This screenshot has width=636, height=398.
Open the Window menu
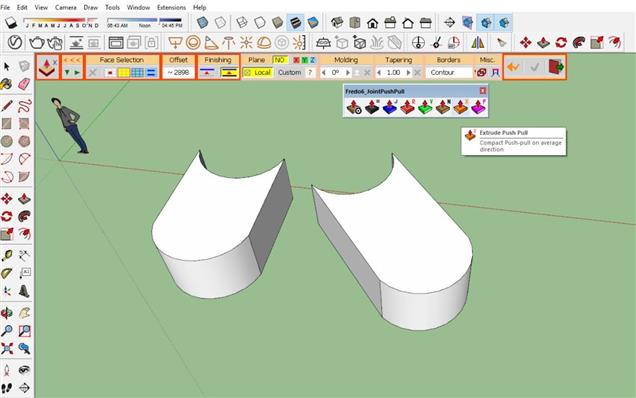138,7
